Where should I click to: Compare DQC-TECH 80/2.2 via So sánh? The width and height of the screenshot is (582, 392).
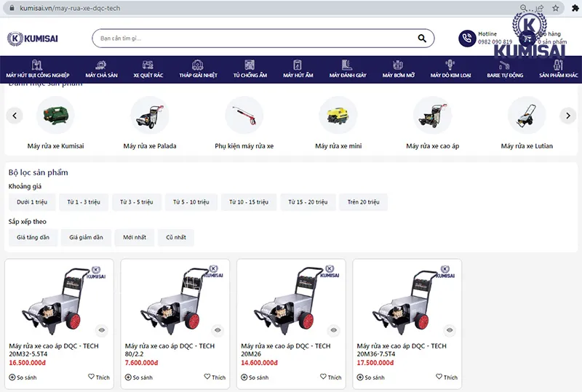pos(139,377)
